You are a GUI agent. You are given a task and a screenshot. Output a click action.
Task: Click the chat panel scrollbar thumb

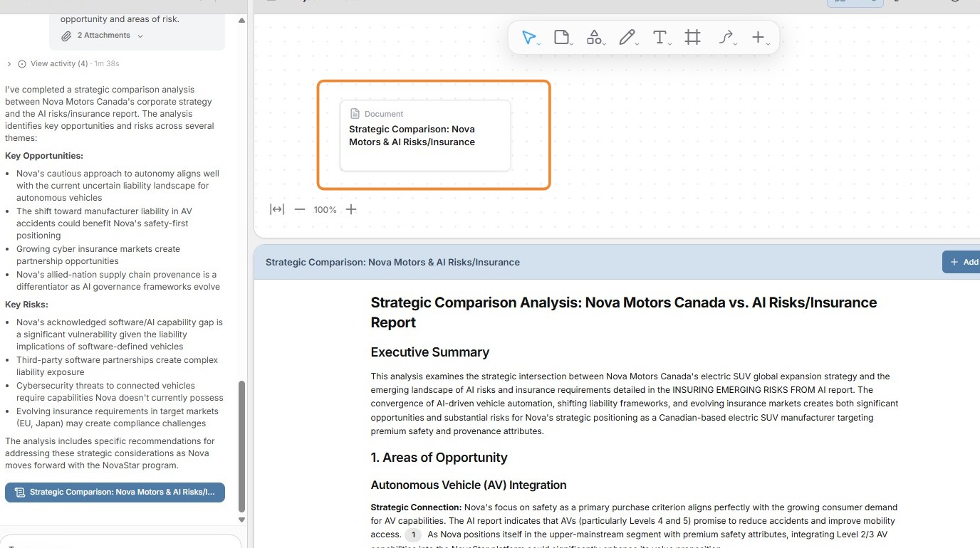click(x=241, y=446)
